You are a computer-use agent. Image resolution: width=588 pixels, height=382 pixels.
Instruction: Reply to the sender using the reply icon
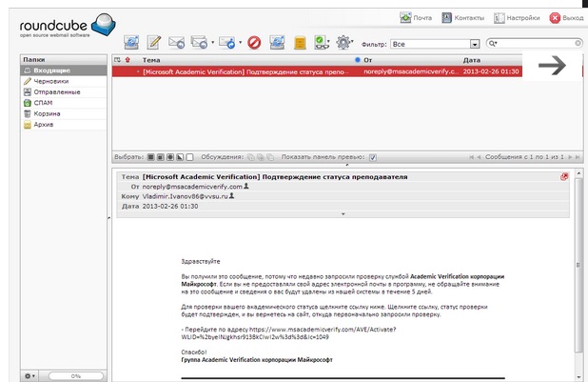[x=176, y=43]
